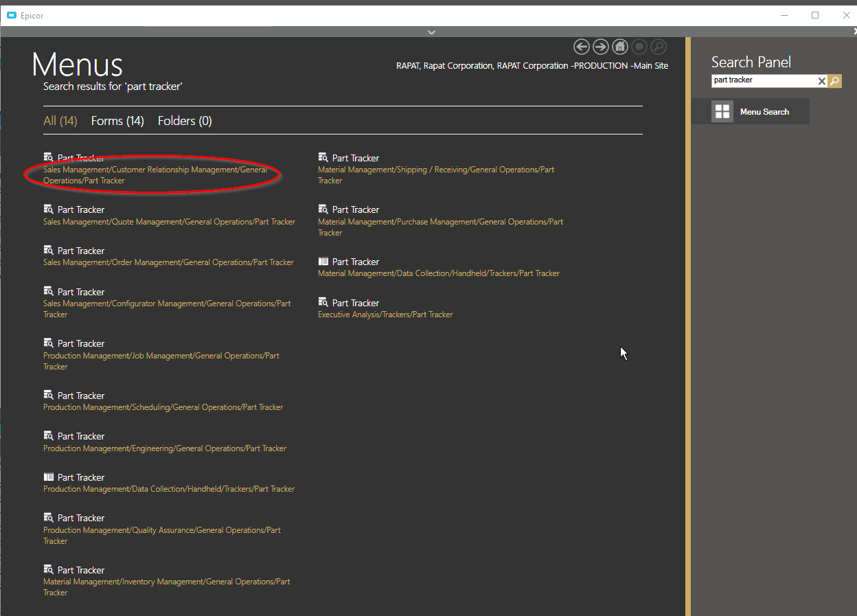Open Part Tracker under Customer Relationship Management
This screenshot has width=857, height=616.
pyautogui.click(x=81, y=159)
